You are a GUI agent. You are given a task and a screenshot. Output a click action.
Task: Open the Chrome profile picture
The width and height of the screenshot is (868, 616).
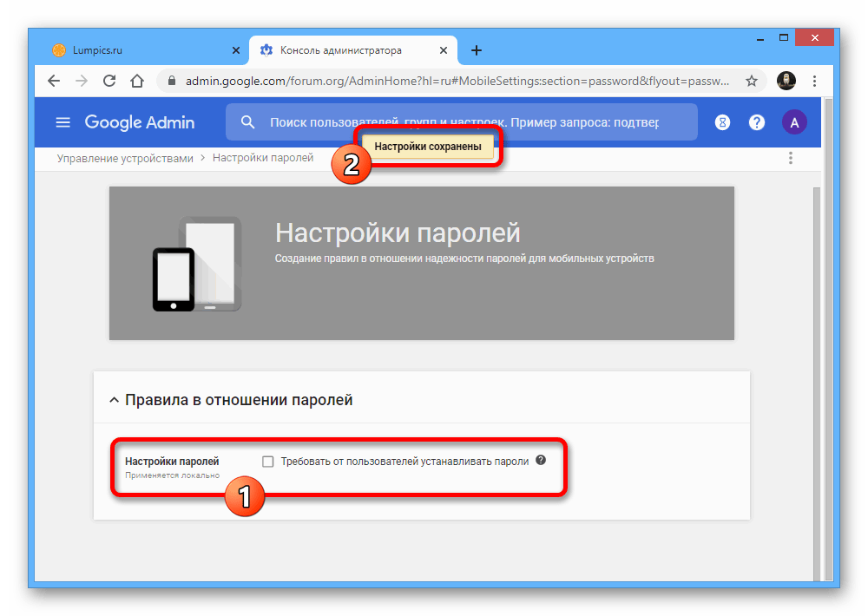pyautogui.click(x=786, y=81)
